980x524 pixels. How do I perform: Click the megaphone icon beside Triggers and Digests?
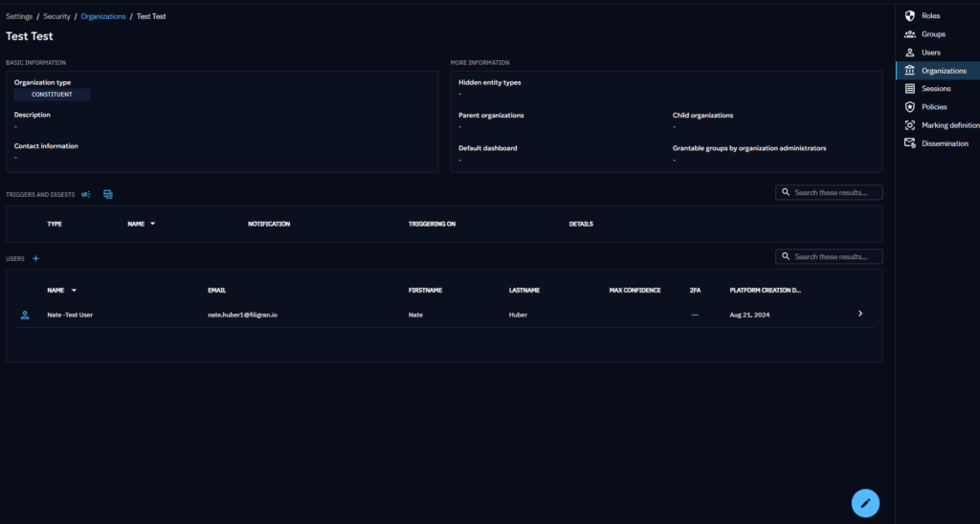pos(86,194)
